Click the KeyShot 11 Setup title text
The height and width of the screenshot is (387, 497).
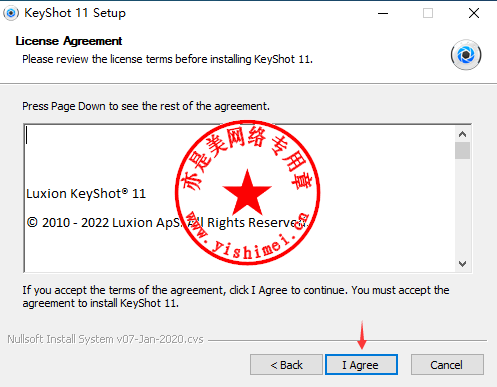(x=75, y=13)
